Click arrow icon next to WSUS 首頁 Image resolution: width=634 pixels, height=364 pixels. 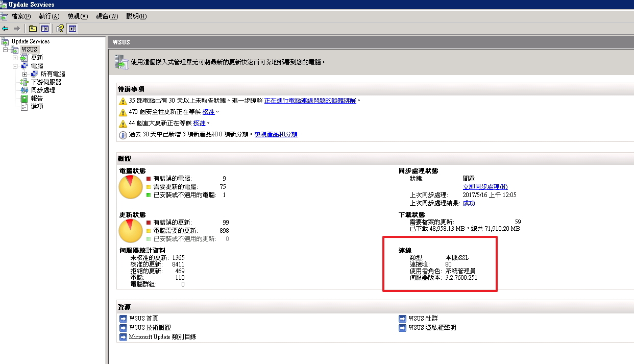123,319
